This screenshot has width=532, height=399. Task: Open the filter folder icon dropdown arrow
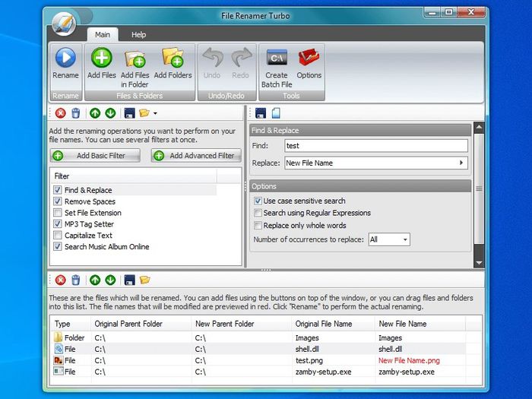(x=155, y=113)
